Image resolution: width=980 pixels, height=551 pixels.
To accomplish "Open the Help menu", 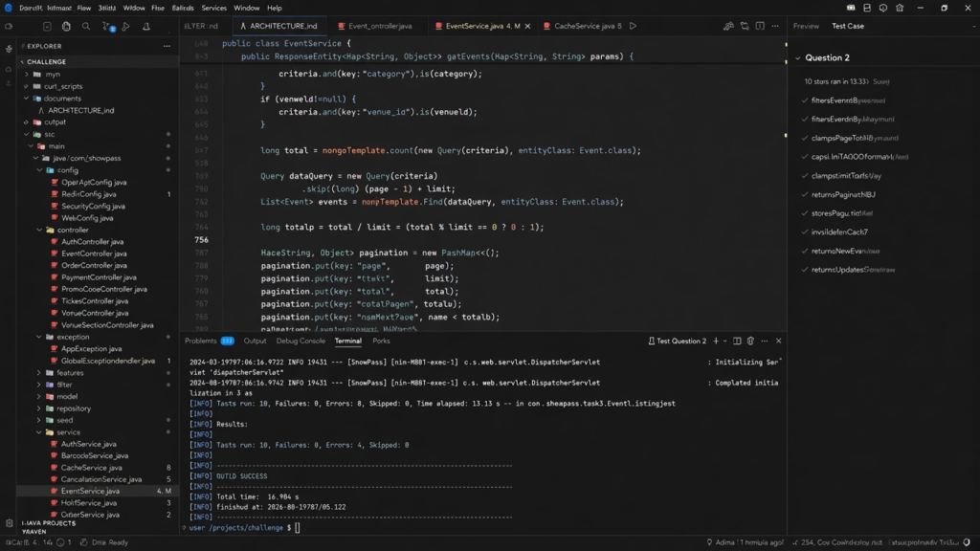I will click(x=275, y=8).
